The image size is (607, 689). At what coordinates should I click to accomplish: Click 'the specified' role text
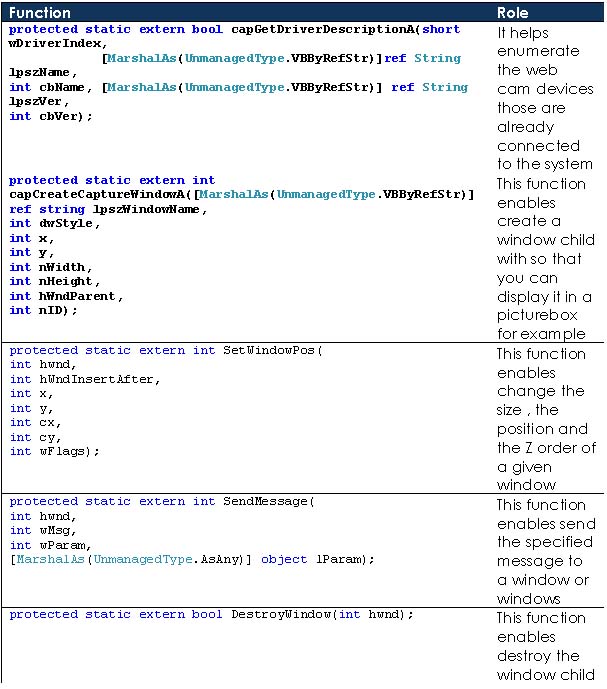pyautogui.click(x=545, y=542)
